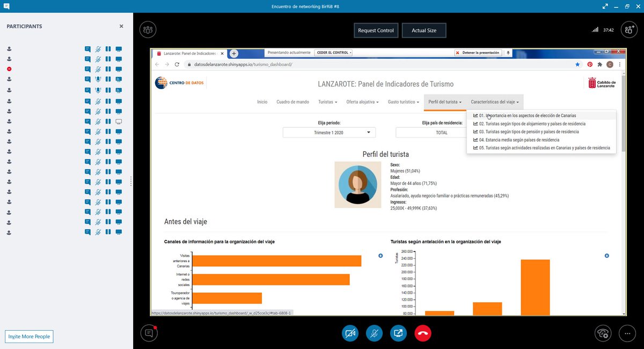
Task: Open a new browser tab with plus
Action: click(234, 54)
